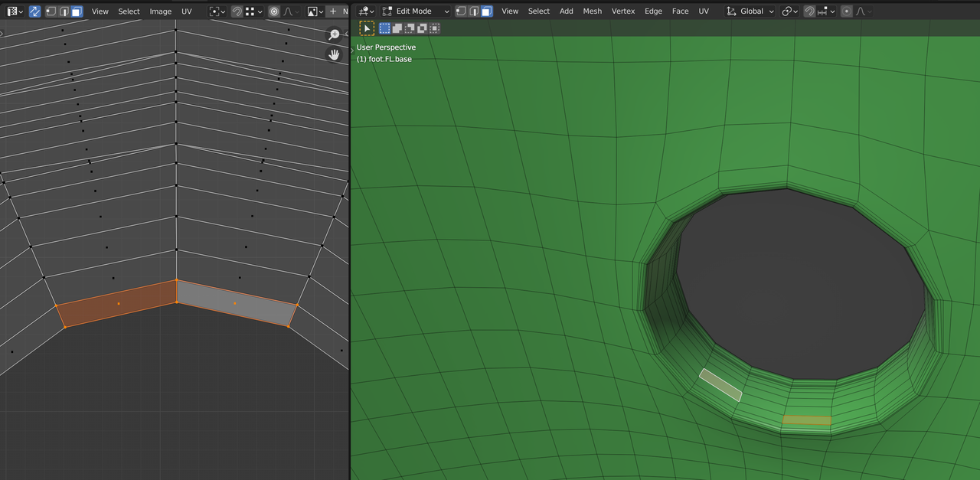This screenshot has width=980, height=480.
Task: Choose the extend selection mode
Action: click(397, 28)
